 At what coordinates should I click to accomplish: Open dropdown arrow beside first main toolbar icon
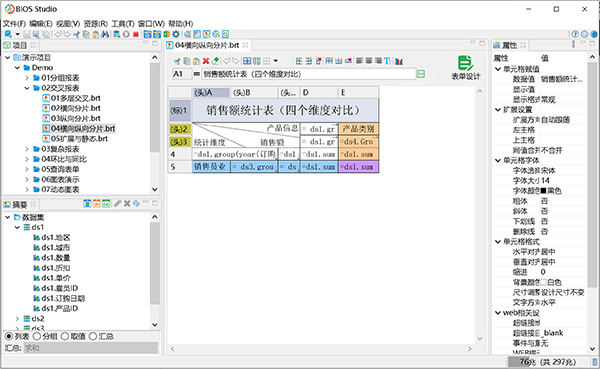click(18, 34)
